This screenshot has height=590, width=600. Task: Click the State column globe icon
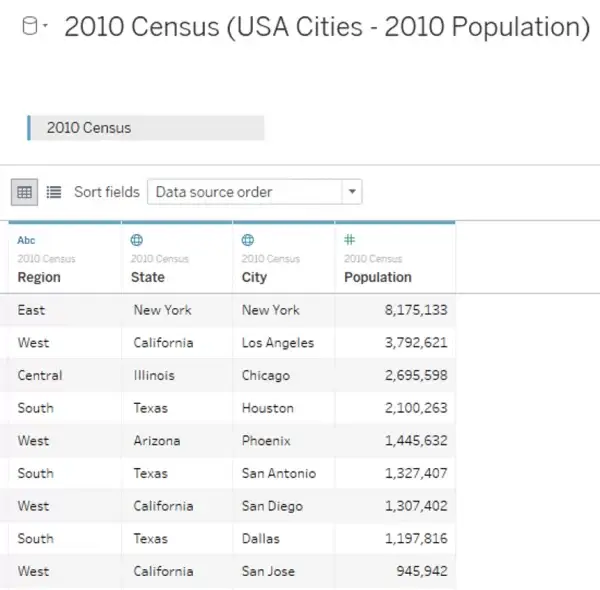(x=137, y=240)
